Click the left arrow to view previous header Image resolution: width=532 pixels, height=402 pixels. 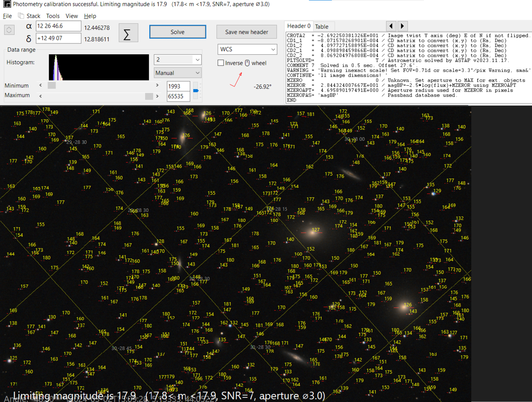click(x=391, y=26)
